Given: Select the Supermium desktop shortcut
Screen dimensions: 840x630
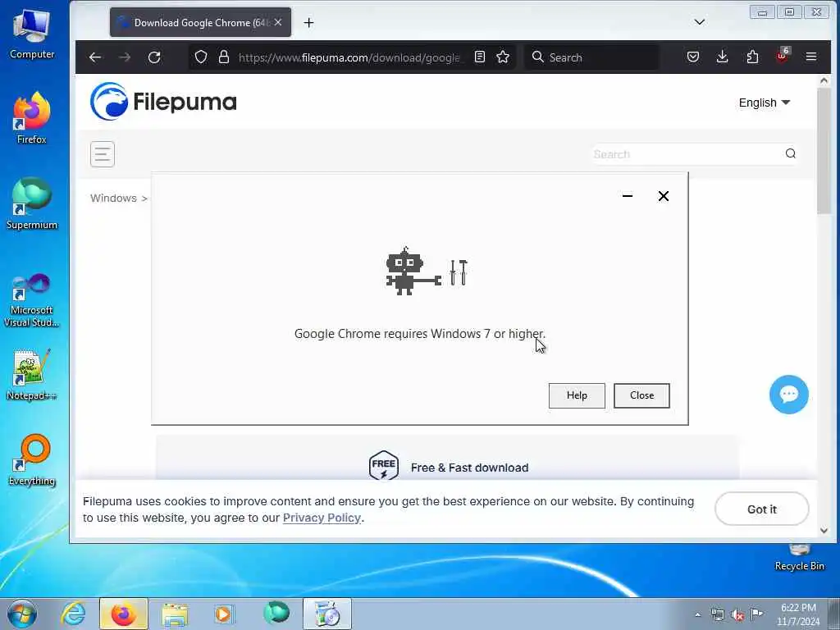Looking at the screenshot, I should [32, 203].
